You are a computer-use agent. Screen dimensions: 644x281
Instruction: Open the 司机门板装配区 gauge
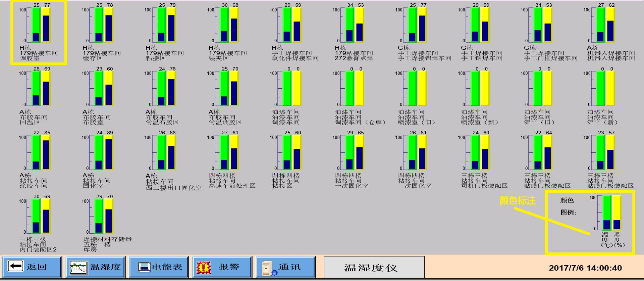(480, 152)
